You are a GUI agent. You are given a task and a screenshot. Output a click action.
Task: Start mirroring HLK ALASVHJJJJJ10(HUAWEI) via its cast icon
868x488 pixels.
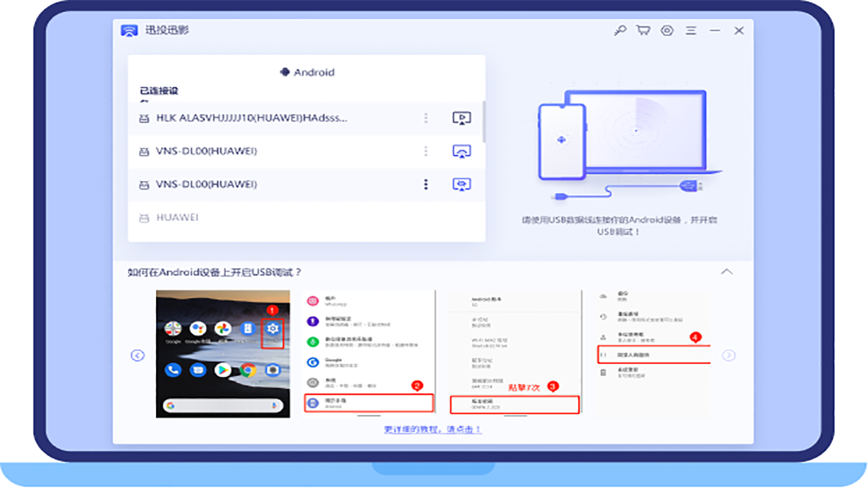click(x=463, y=117)
